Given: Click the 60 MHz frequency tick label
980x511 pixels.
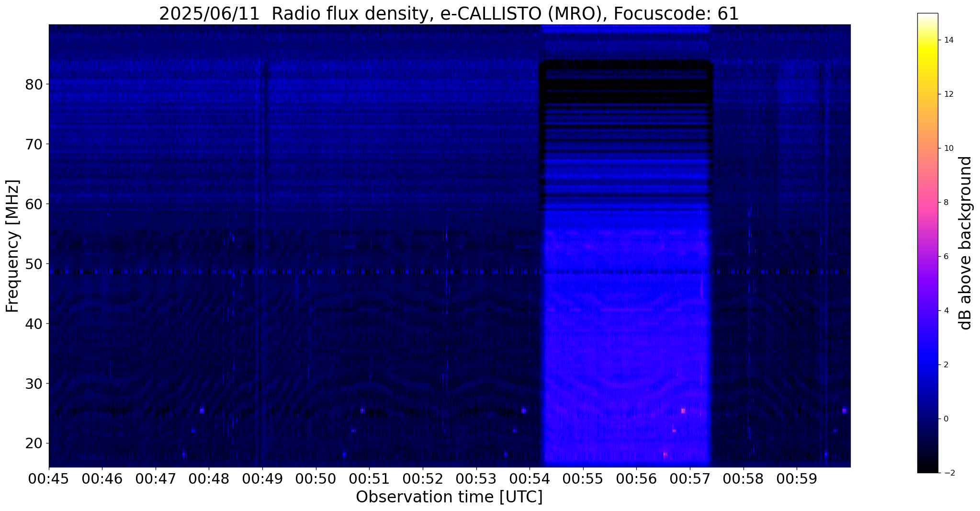Looking at the screenshot, I should pyautogui.click(x=33, y=204).
